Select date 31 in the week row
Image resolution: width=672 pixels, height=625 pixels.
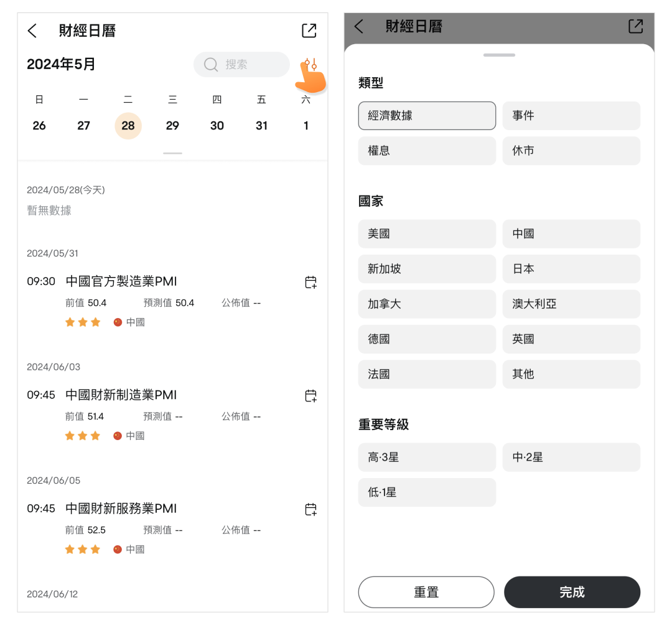point(261,126)
